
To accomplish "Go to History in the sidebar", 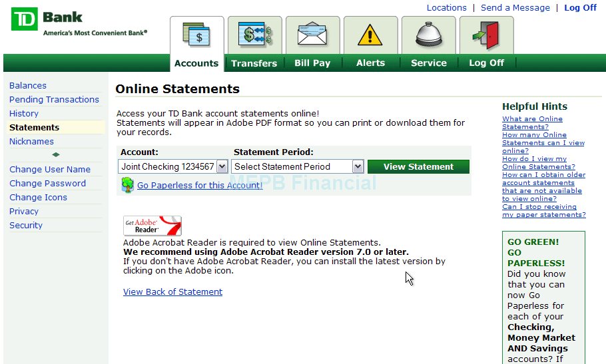I will [24, 114].
